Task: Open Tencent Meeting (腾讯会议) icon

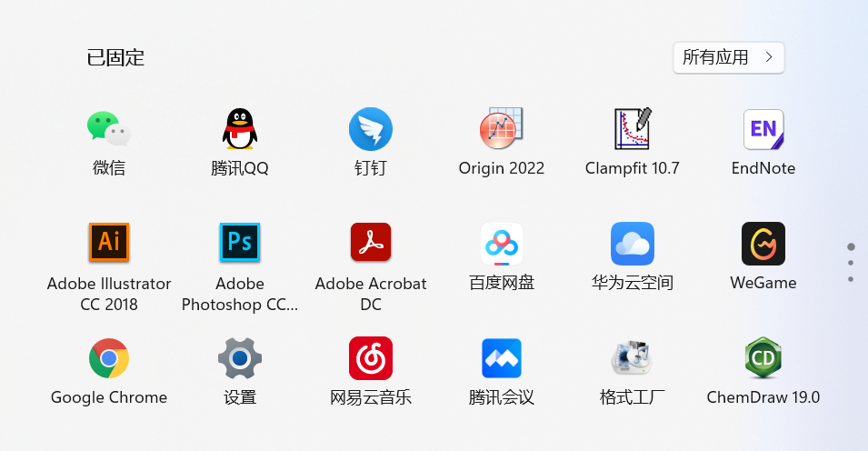Action: point(502,358)
